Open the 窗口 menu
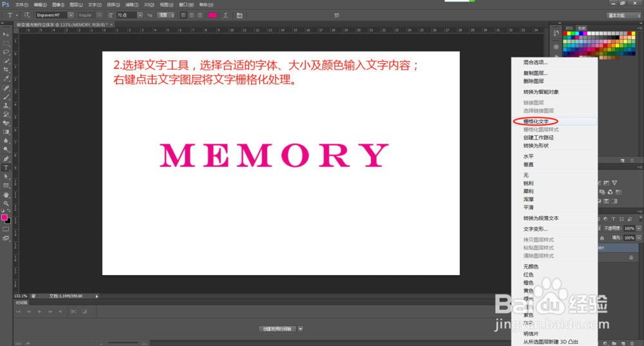 coord(186,5)
